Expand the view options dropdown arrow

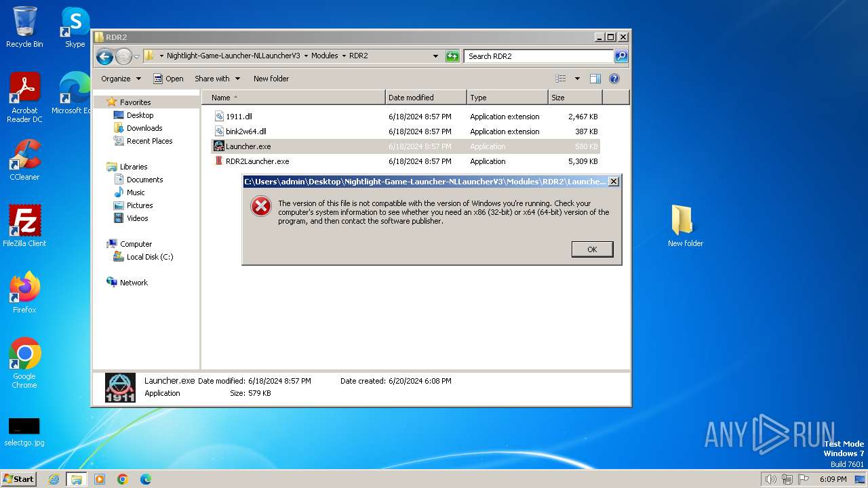[x=577, y=79]
